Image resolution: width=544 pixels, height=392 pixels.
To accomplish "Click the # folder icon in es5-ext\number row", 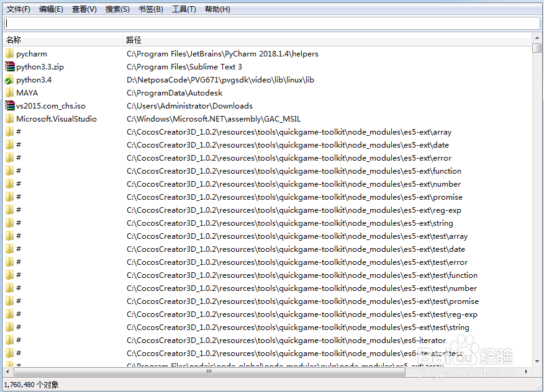I will pyautogui.click(x=10, y=184).
